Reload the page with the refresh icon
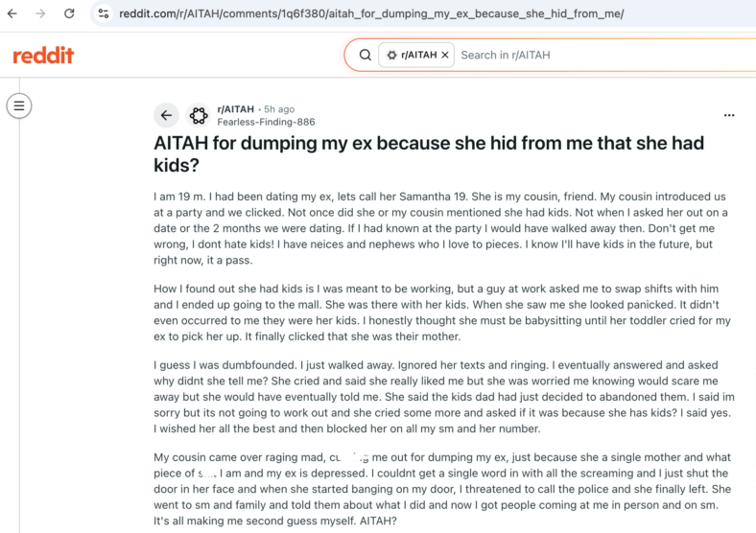 click(x=69, y=13)
